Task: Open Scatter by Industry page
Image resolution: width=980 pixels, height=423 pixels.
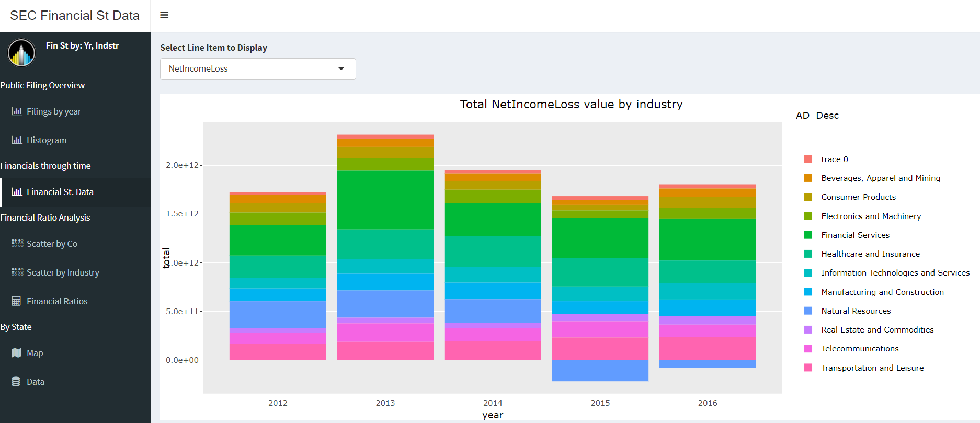Action: 63,272
